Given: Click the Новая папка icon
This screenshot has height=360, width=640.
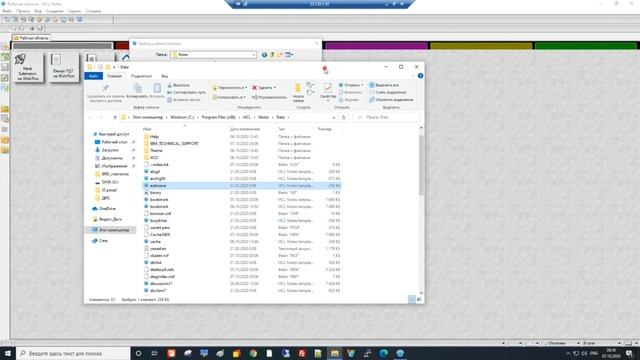Looking at the screenshot, I should coord(298,88).
